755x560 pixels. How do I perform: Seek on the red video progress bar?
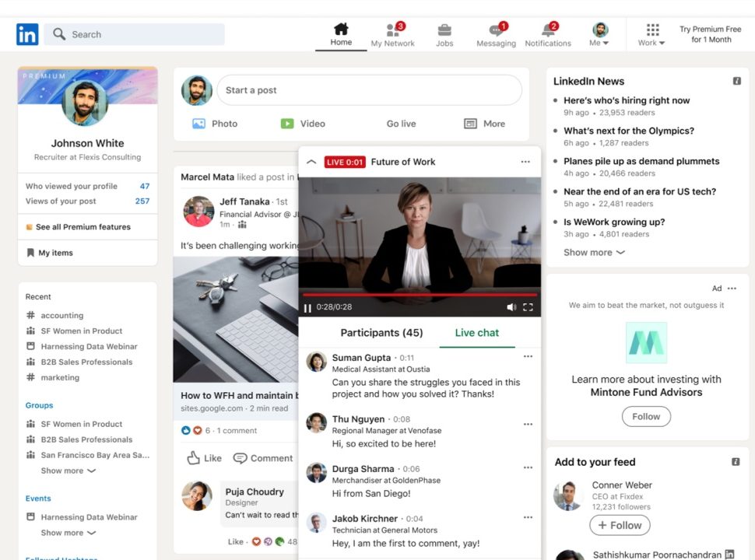tap(420, 294)
